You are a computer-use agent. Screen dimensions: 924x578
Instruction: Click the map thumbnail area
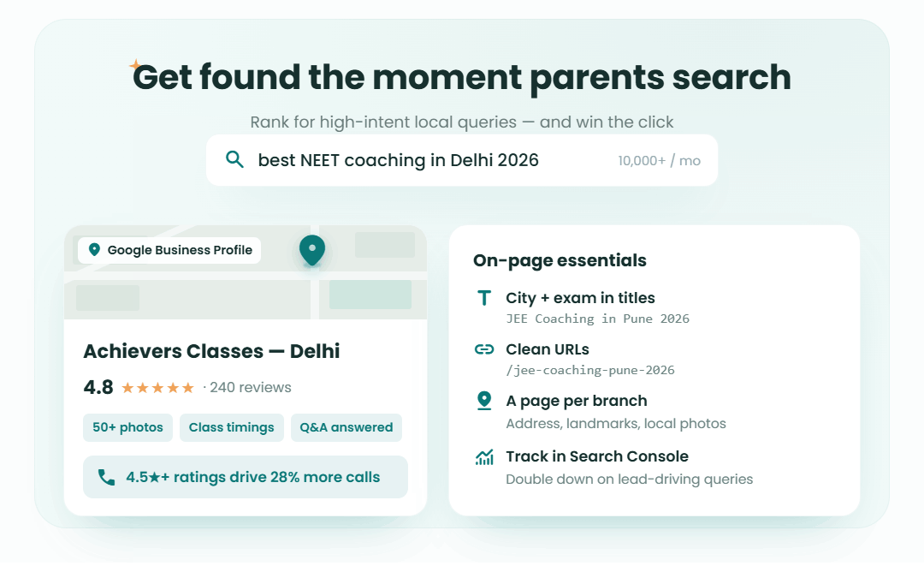click(246, 272)
